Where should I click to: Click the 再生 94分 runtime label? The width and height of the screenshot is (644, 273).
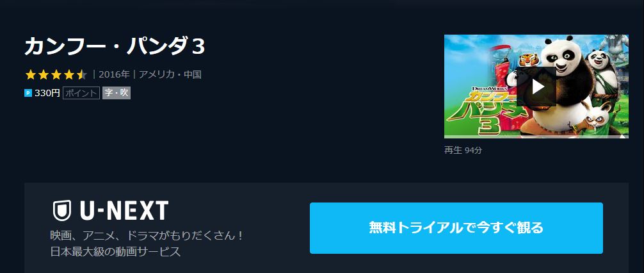pos(463,151)
